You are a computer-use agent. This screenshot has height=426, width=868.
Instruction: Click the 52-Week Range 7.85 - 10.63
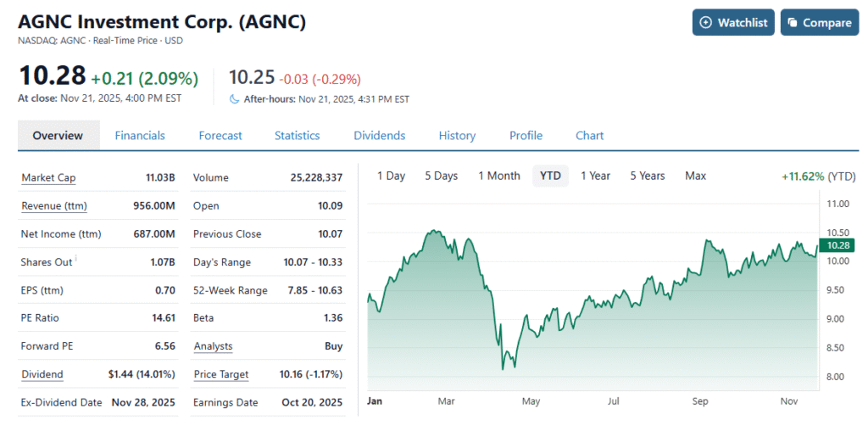[314, 290]
